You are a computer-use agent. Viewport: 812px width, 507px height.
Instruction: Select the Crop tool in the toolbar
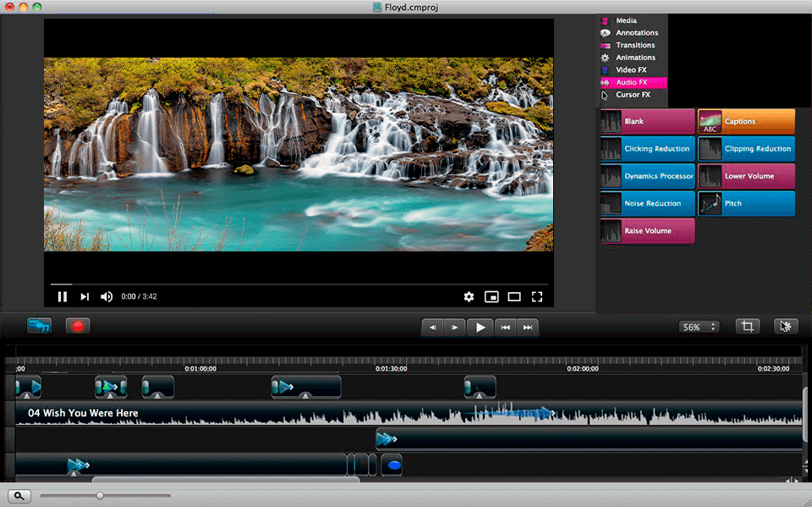pos(747,326)
